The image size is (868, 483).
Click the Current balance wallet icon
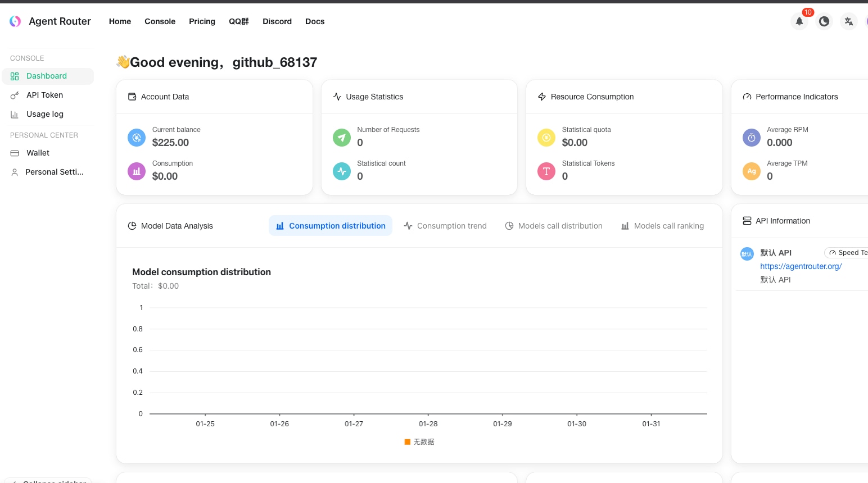point(137,137)
